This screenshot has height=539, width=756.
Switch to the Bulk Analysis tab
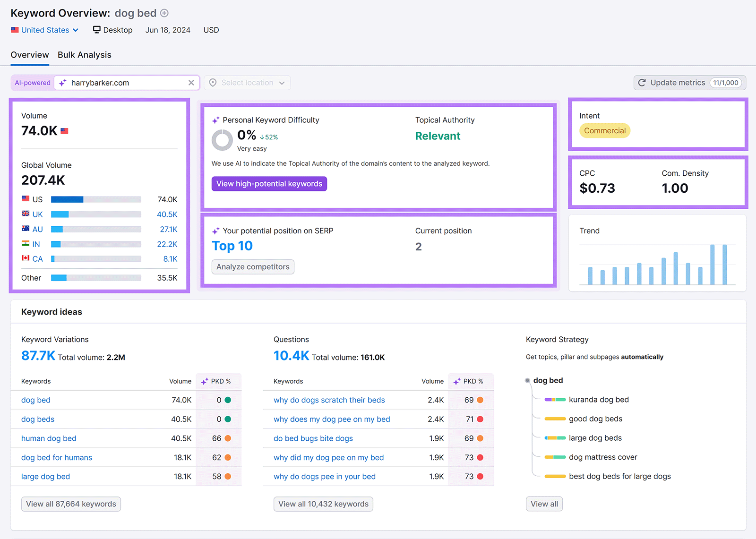[85, 55]
